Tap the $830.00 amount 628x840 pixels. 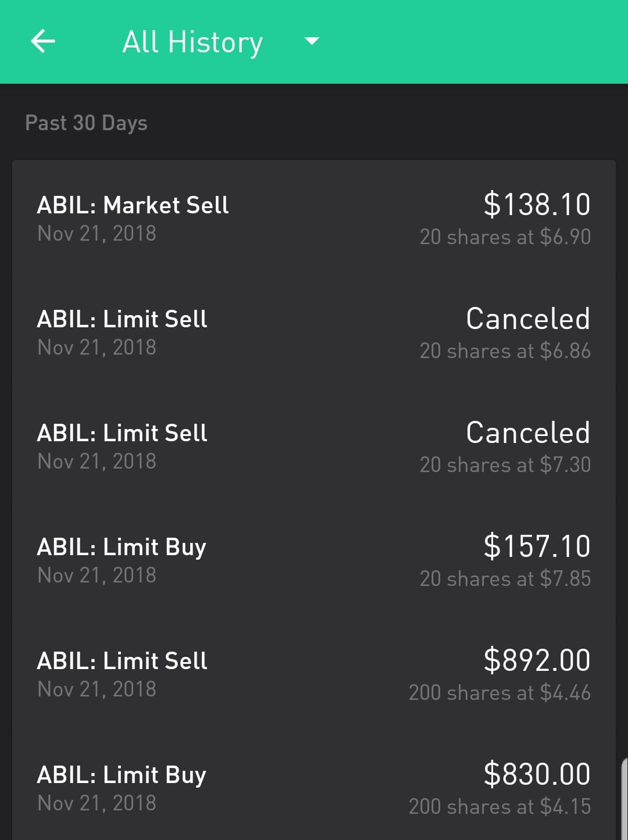tap(537, 774)
